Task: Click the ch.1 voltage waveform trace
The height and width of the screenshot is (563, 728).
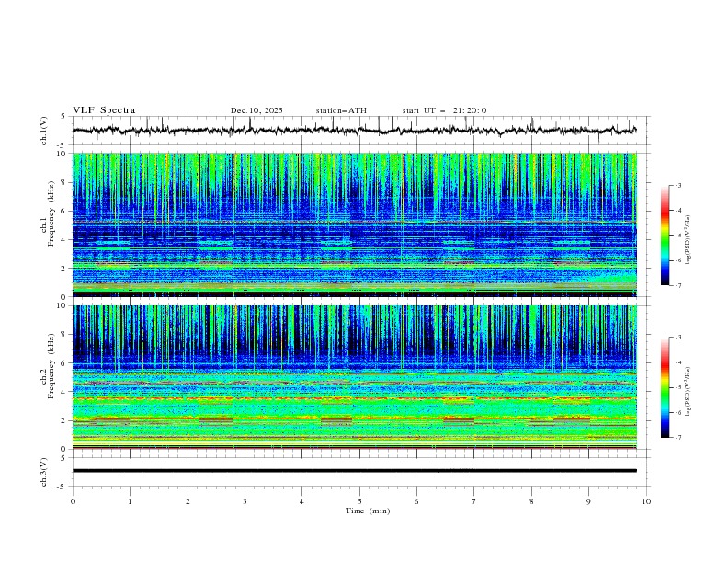Action: [x=354, y=131]
